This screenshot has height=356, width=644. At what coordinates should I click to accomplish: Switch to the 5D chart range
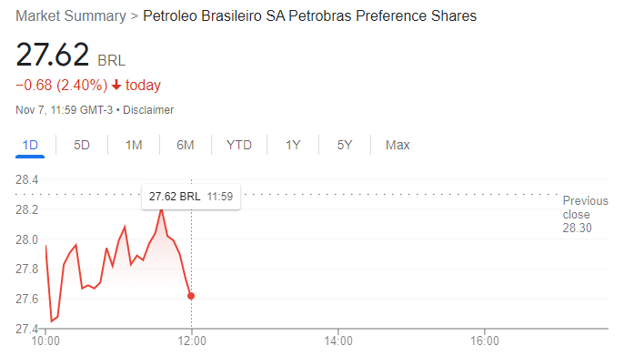82,145
